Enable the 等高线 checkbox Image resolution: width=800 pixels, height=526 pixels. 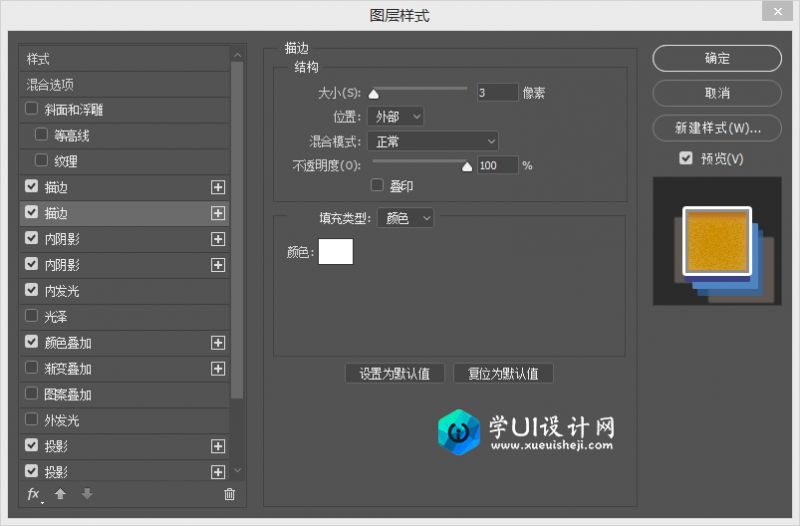(x=41, y=135)
